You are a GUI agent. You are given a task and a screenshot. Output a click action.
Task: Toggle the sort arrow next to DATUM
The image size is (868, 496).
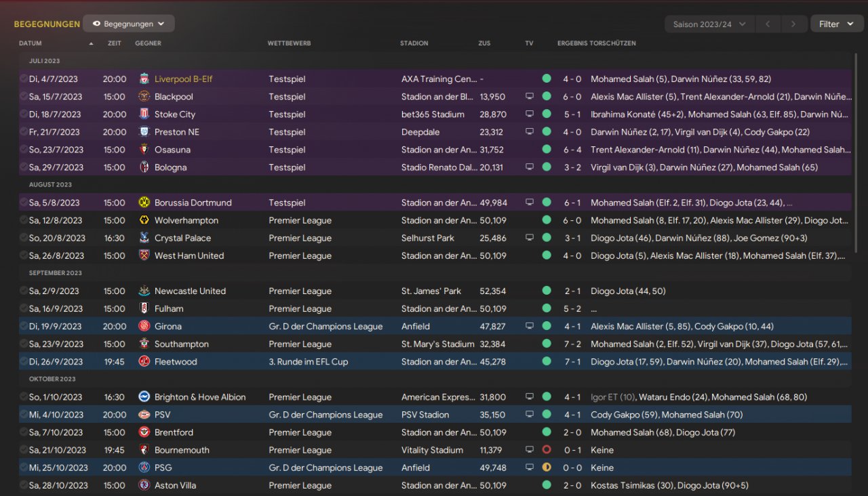(92, 44)
